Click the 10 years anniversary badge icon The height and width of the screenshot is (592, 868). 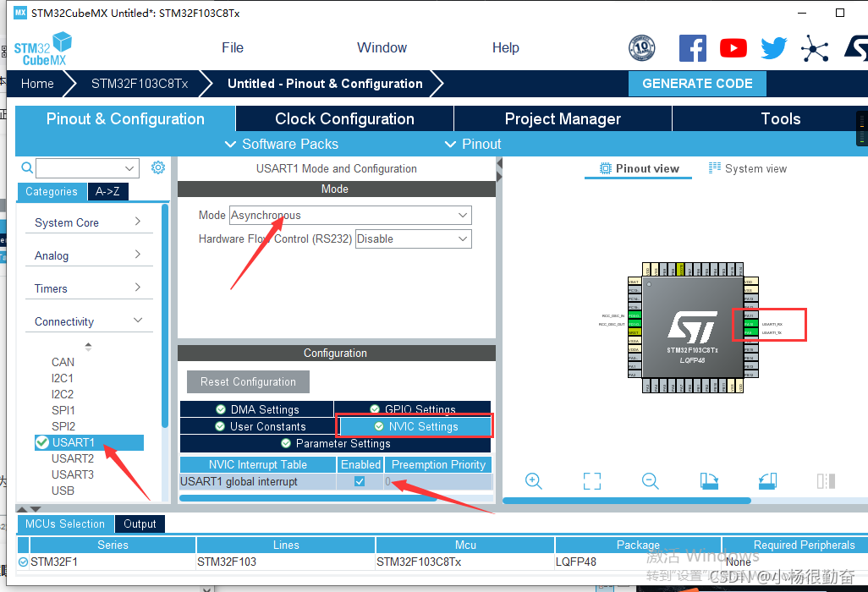tap(641, 48)
